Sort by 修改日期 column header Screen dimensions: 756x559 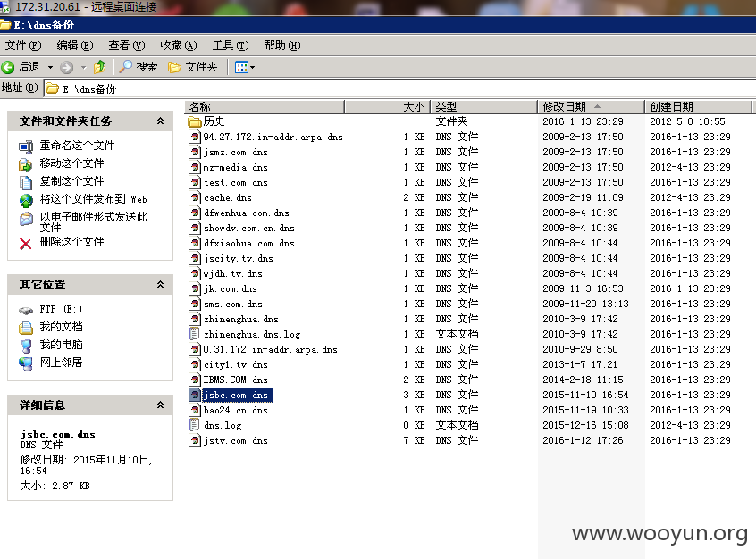[x=591, y=106]
